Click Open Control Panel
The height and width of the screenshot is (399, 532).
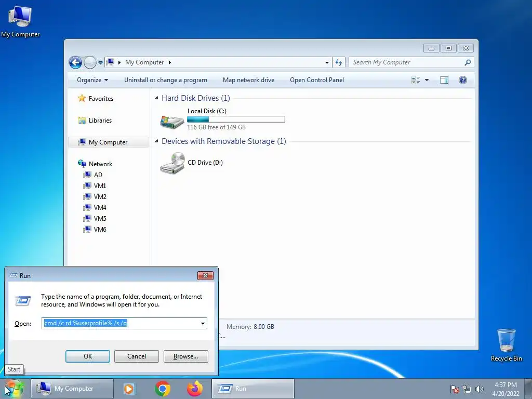coord(317,80)
